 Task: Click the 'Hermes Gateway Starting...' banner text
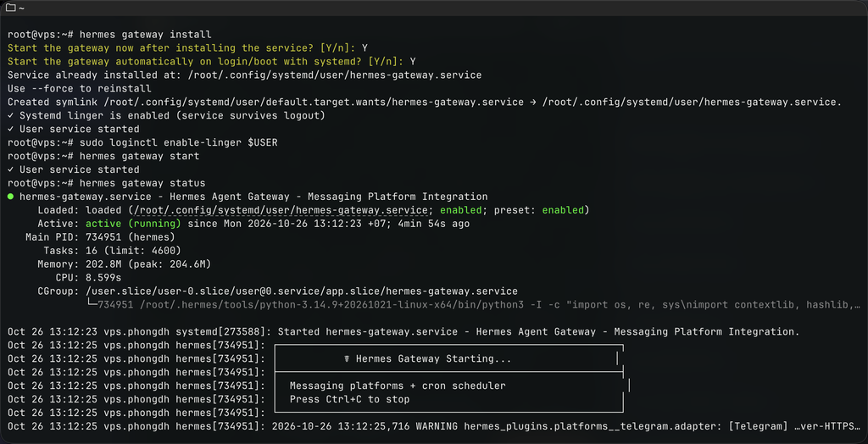pyautogui.click(x=433, y=358)
